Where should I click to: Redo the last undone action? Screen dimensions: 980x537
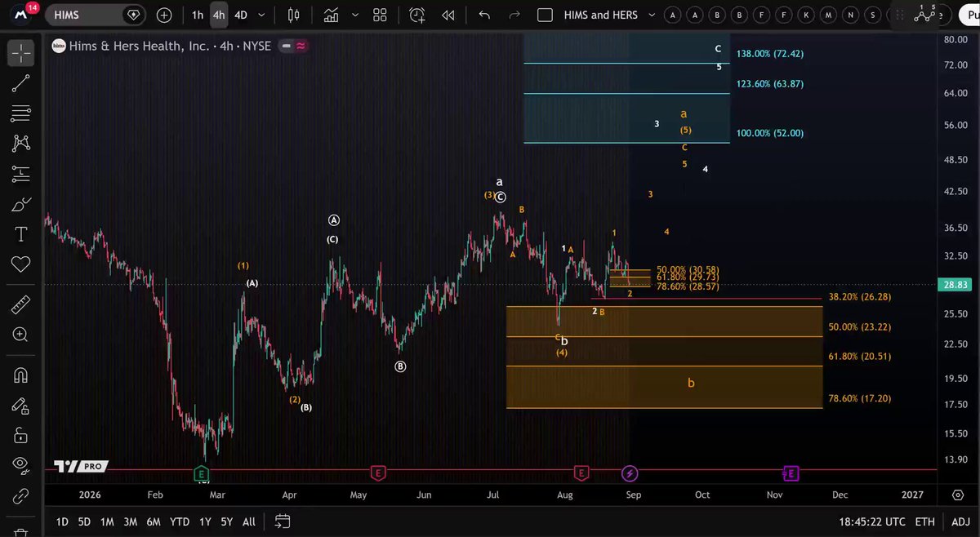click(514, 15)
